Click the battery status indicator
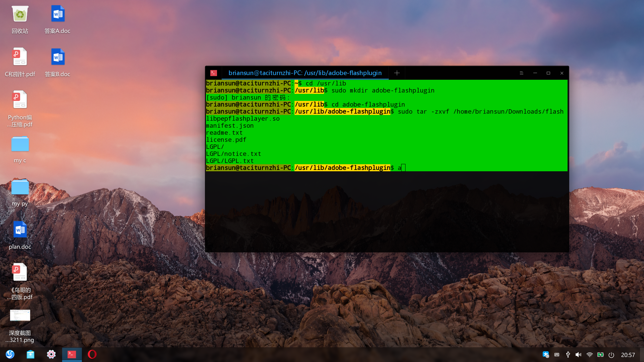644x362 pixels. (x=600, y=355)
